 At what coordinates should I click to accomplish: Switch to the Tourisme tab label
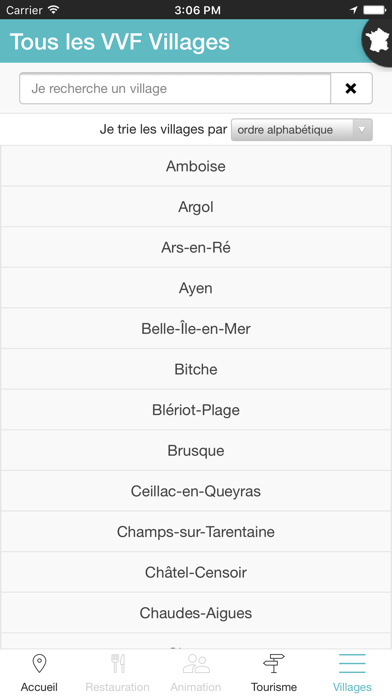pyautogui.click(x=274, y=687)
